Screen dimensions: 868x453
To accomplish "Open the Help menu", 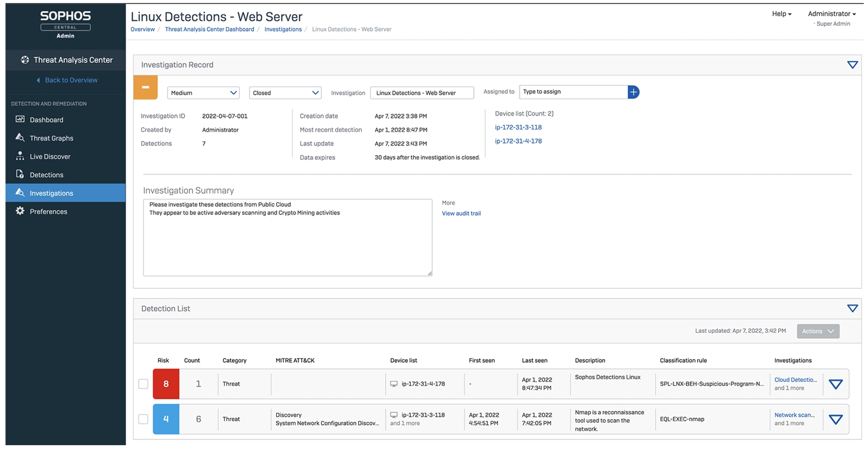I will 782,14.
